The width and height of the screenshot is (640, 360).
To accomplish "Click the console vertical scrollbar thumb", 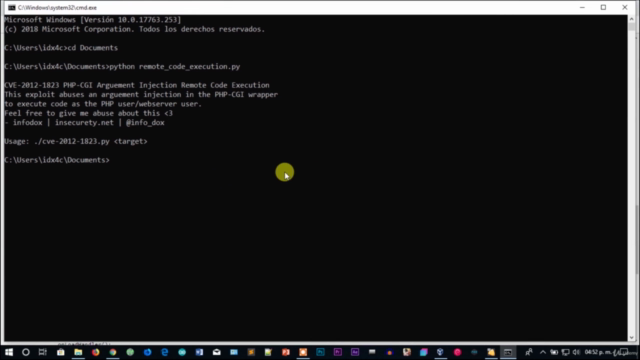I will (x=631, y=27).
